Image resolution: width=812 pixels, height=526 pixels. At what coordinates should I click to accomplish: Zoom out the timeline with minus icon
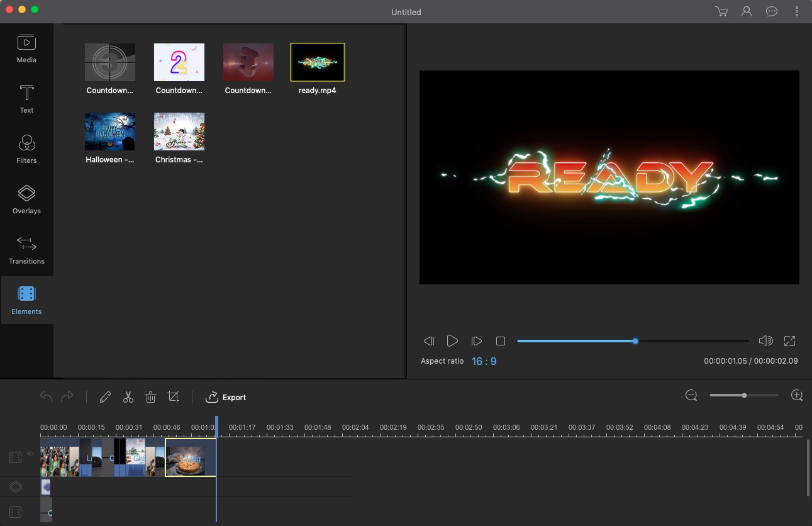[x=691, y=395]
